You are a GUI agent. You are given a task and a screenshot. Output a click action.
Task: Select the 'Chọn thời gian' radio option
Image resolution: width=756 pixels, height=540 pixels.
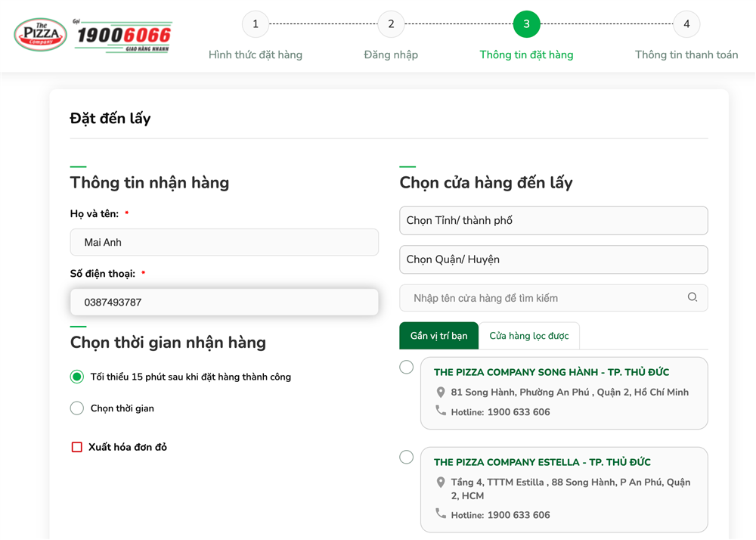point(77,408)
